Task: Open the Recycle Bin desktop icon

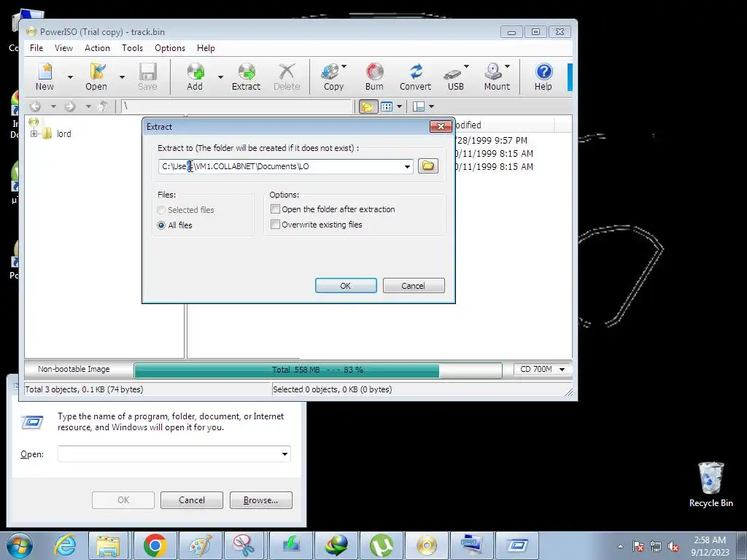Action: 711,484
